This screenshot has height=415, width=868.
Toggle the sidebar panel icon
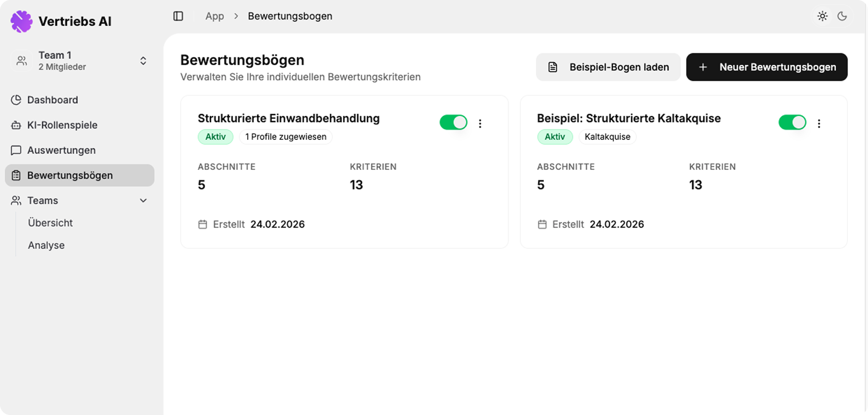pos(178,16)
